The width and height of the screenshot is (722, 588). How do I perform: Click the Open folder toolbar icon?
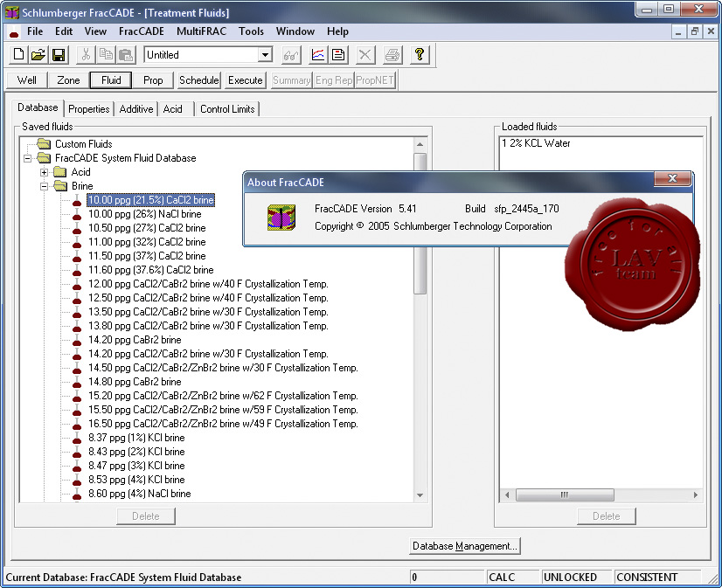(38, 55)
